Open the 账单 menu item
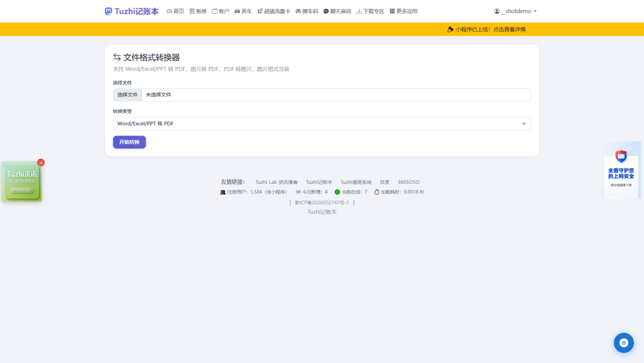644x363 pixels. (x=198, y=11)
